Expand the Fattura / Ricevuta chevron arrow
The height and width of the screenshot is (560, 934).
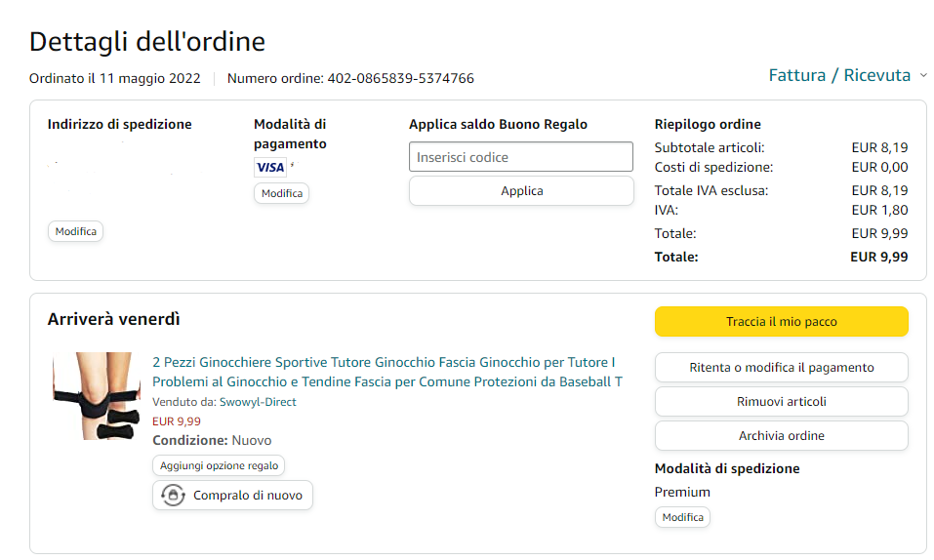click(x=923, y=75)
